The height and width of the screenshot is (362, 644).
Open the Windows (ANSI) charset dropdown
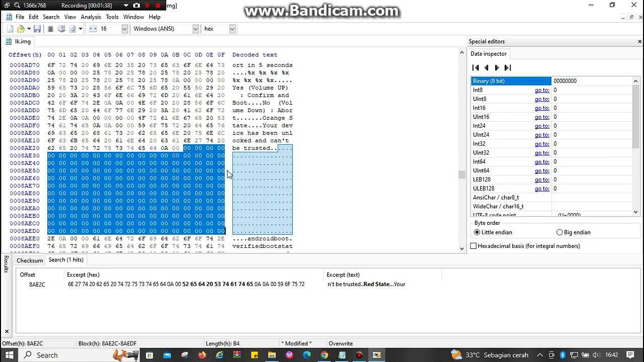click(195, 29)
